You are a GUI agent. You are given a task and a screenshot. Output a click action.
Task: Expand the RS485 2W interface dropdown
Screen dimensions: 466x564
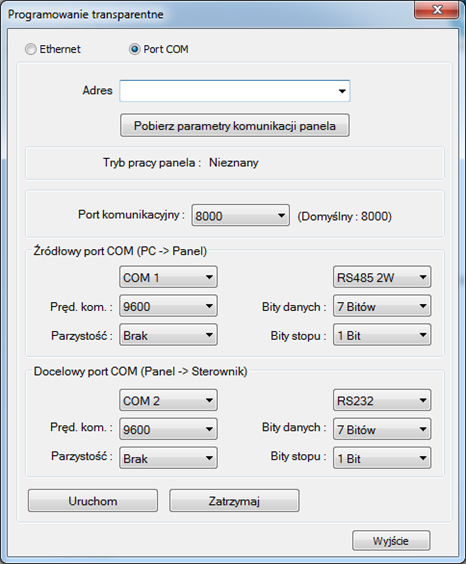pos(382,277)
